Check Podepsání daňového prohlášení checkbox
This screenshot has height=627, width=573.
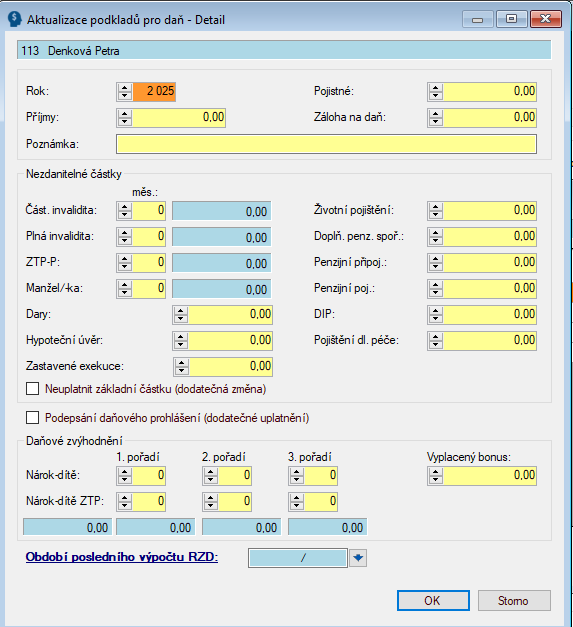pyautogui.click(x=32, y=418)
